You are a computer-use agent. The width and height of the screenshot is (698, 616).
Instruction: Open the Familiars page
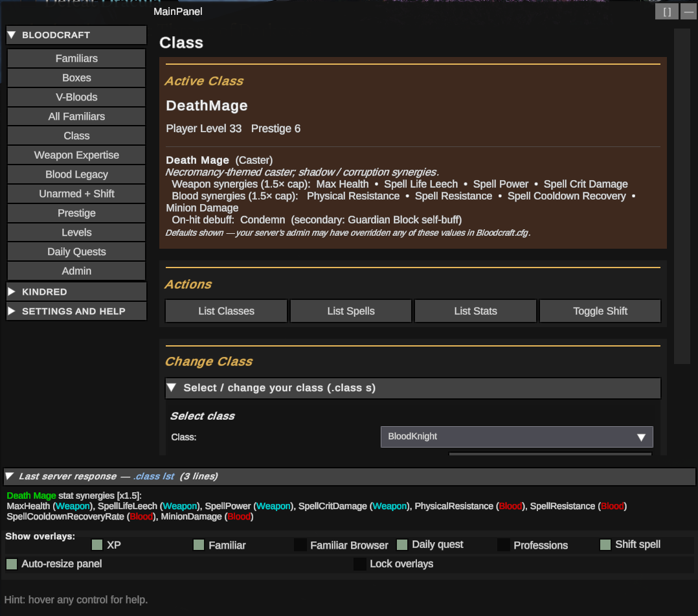(x=76, y=58)
